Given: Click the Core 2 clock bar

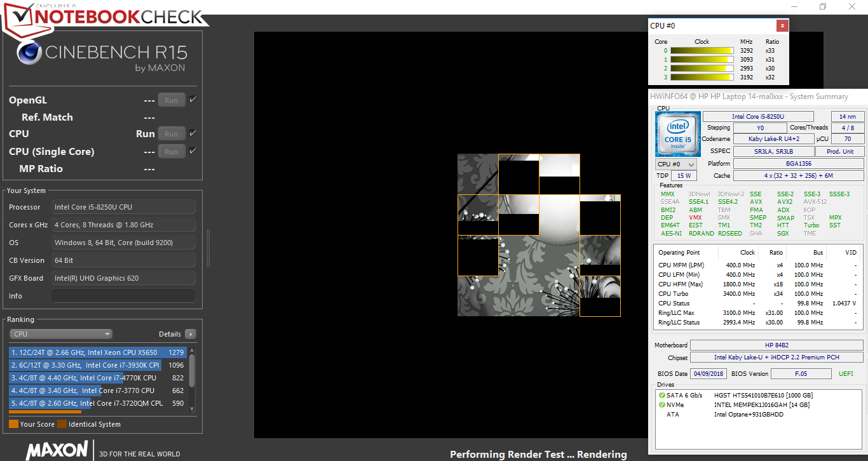Looking at the screenshot, I should coord(702,69).
